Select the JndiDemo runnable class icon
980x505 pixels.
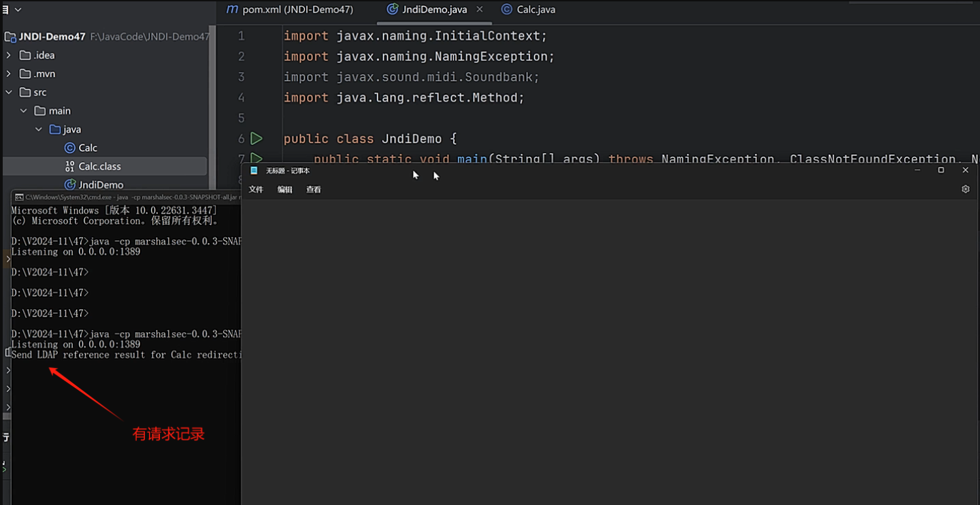point(69,184)
